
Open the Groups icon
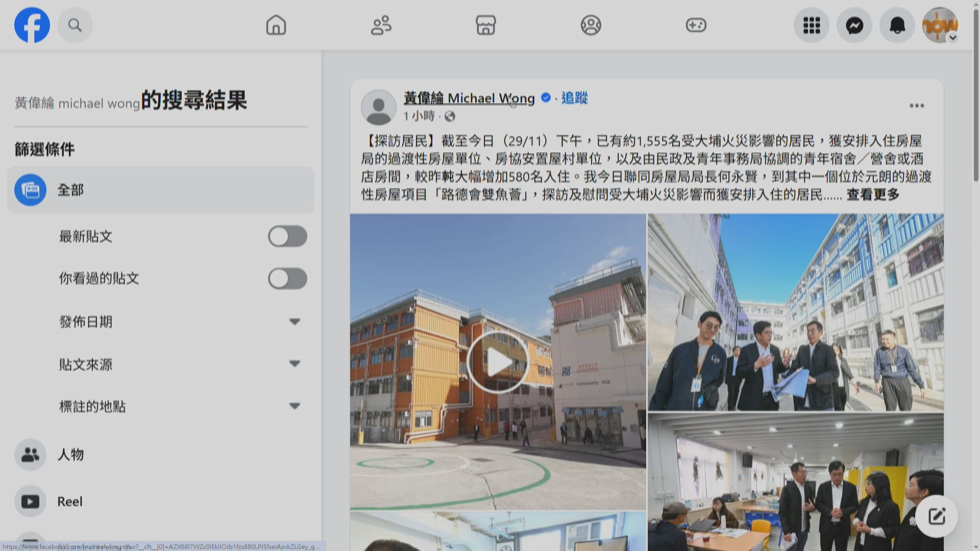click(591, 25)
